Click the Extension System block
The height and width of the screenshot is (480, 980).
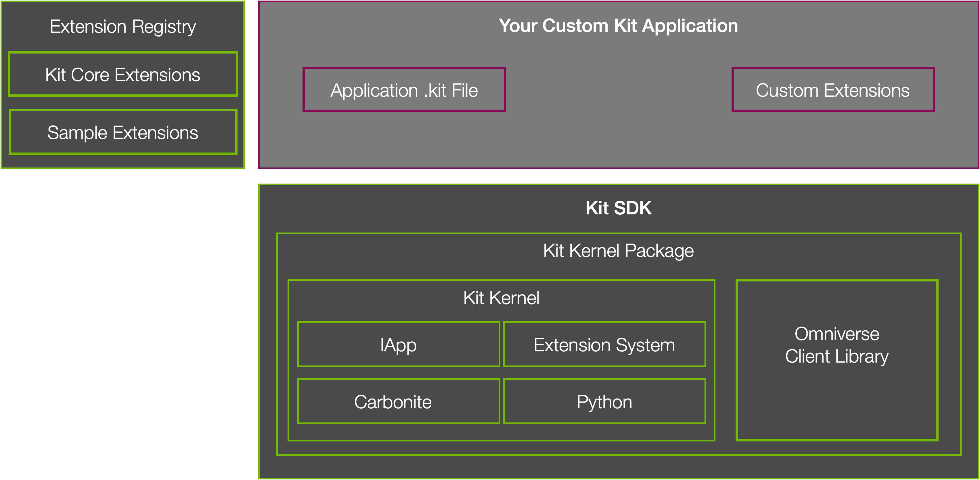pos(604,345)
